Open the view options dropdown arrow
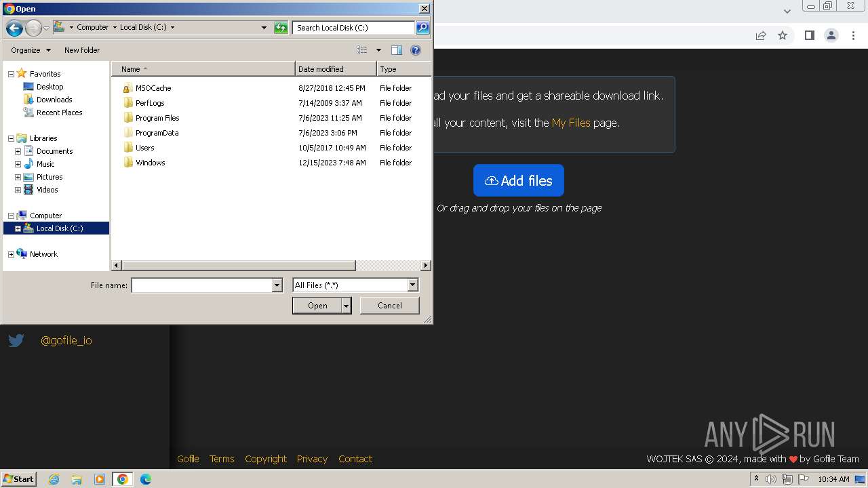The image size is (868, 488). coord(378,50)
